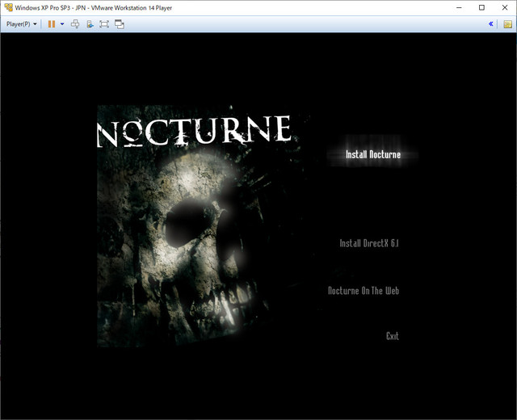Click the removable devices toolbar icon
This screenshot has width=517, height=420.
(90, 24)
